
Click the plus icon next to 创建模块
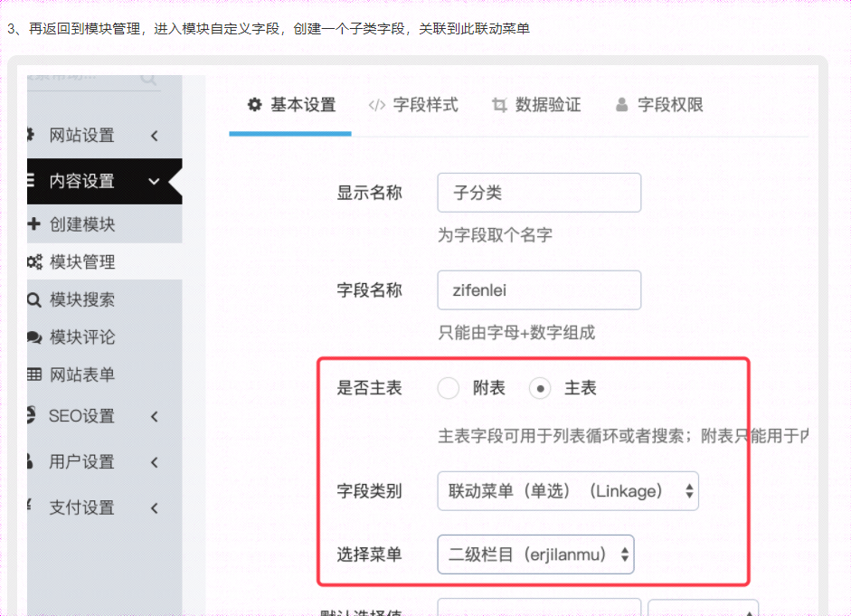[33, 223]
